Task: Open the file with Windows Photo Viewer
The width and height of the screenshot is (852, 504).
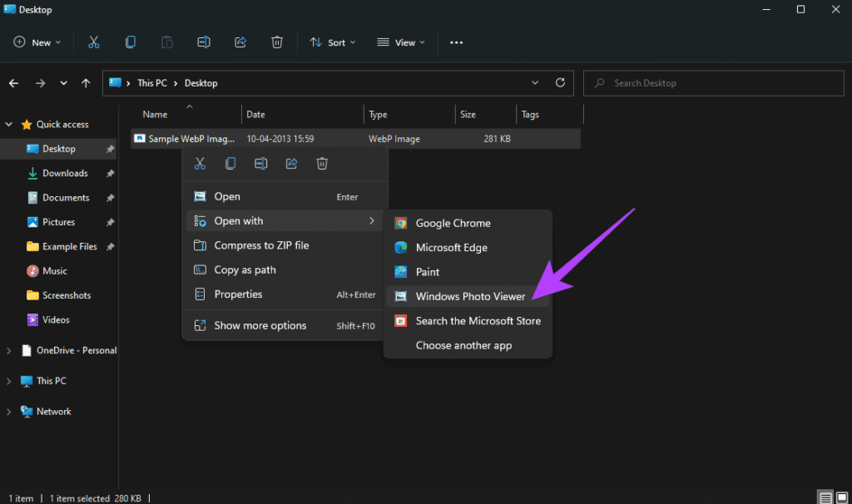Action: pos(468,297)
